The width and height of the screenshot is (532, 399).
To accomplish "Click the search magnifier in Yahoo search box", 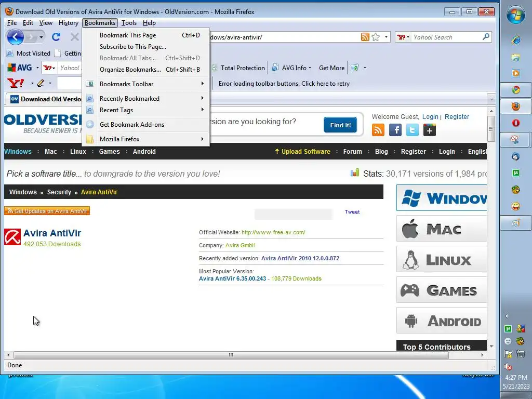I will pyautogui.click(x=486, y=37).
